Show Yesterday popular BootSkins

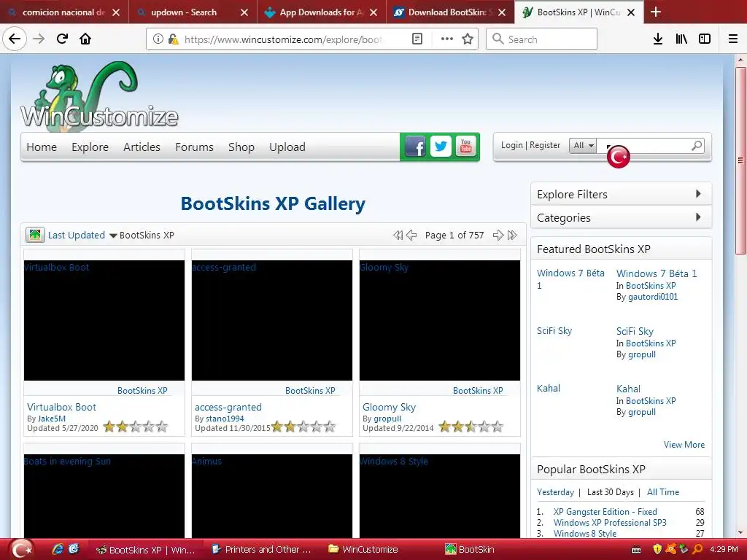[x=555, y=492]
